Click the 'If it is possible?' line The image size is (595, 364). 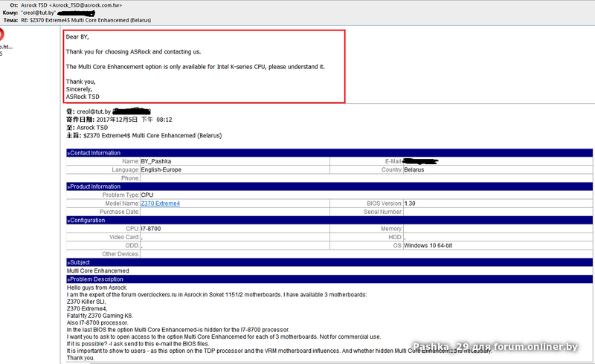coord(138,343)
